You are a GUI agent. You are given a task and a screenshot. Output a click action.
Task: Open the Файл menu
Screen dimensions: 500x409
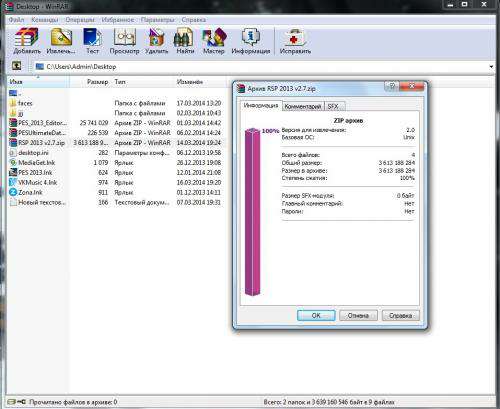[x=16, y=20]
